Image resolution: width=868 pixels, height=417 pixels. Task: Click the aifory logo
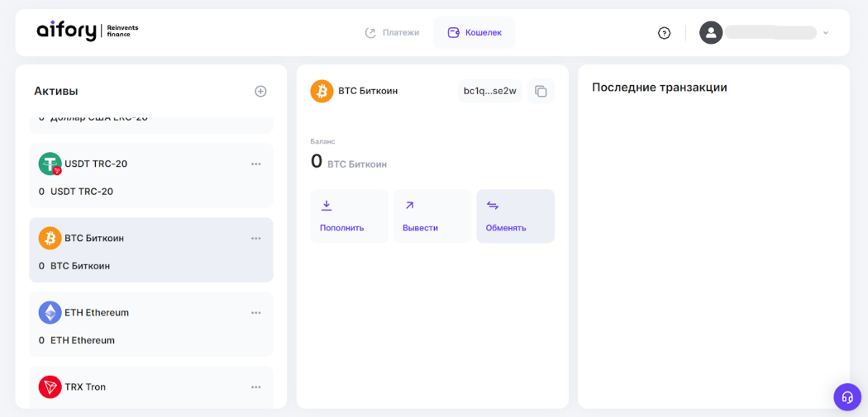(x=88, y=31)
